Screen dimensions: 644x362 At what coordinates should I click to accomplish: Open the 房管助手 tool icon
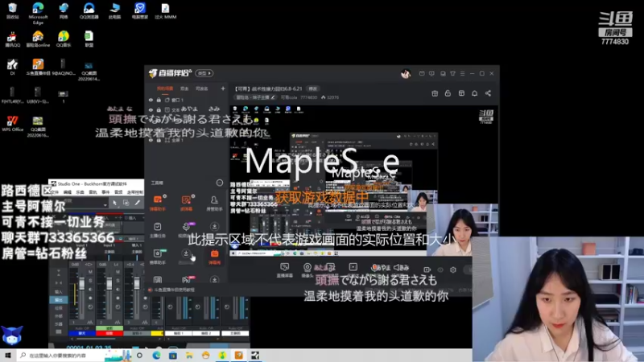214,203
